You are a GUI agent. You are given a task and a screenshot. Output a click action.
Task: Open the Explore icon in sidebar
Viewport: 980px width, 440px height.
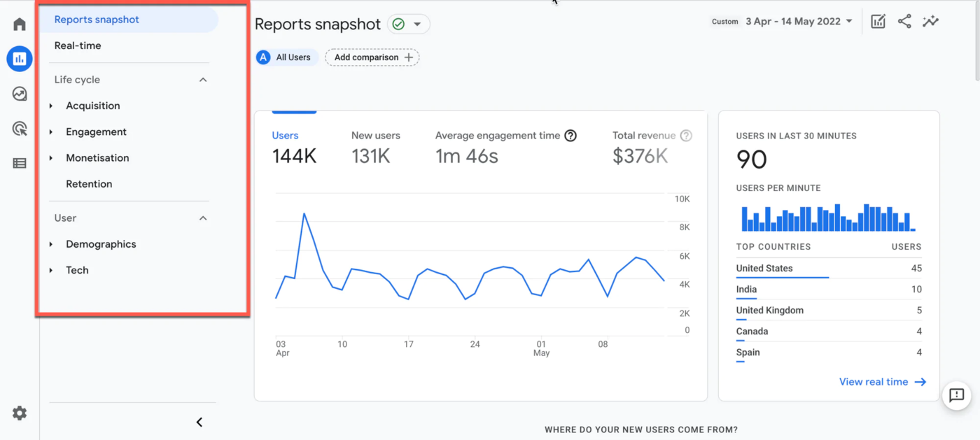(x=20, y=94)
